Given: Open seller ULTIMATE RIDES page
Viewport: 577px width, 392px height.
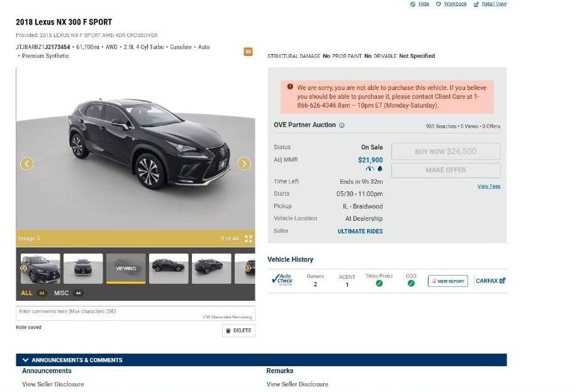Looking at the screenshot, I should [x=361, y=231].
